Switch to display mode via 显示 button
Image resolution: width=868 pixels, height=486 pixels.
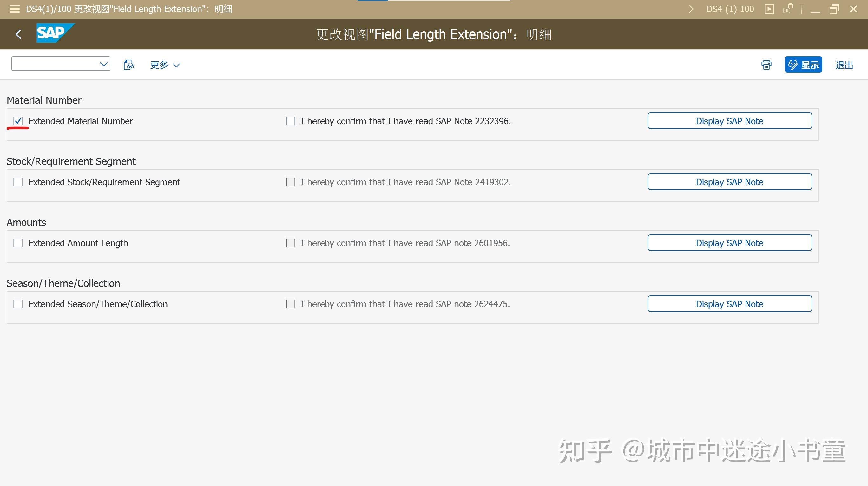click(803, 64)
